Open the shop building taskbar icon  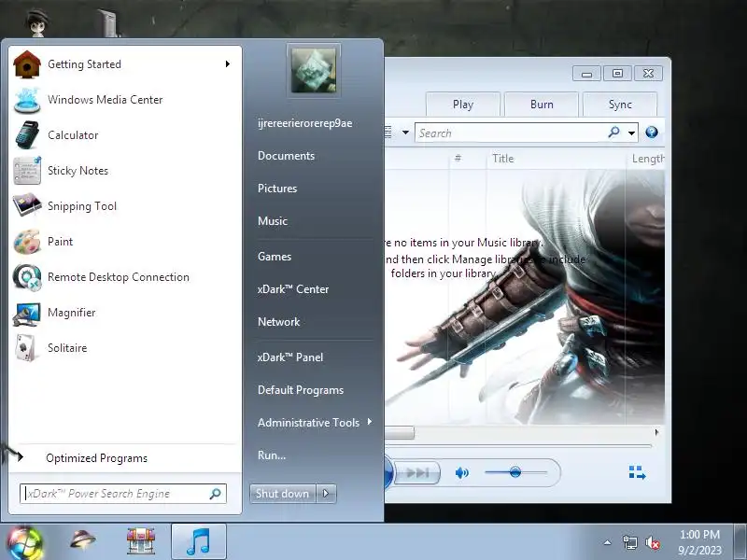point(141,541)
